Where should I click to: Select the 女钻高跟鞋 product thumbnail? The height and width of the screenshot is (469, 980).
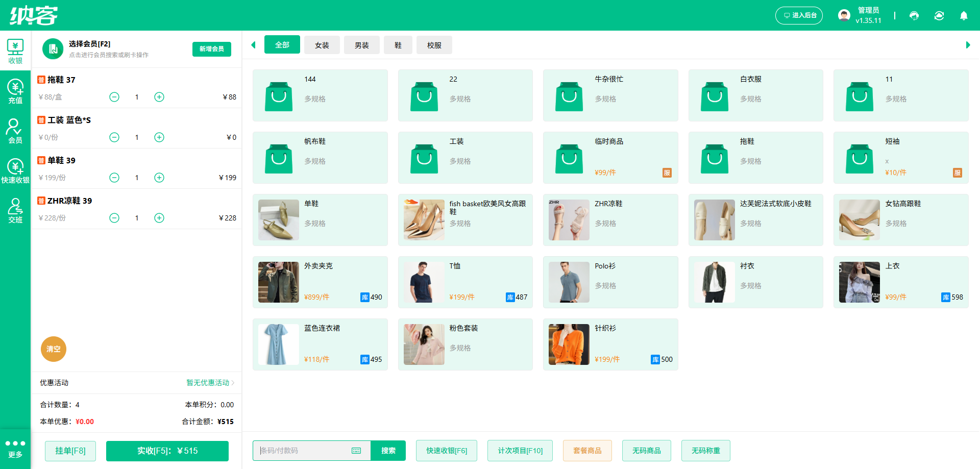860,220
